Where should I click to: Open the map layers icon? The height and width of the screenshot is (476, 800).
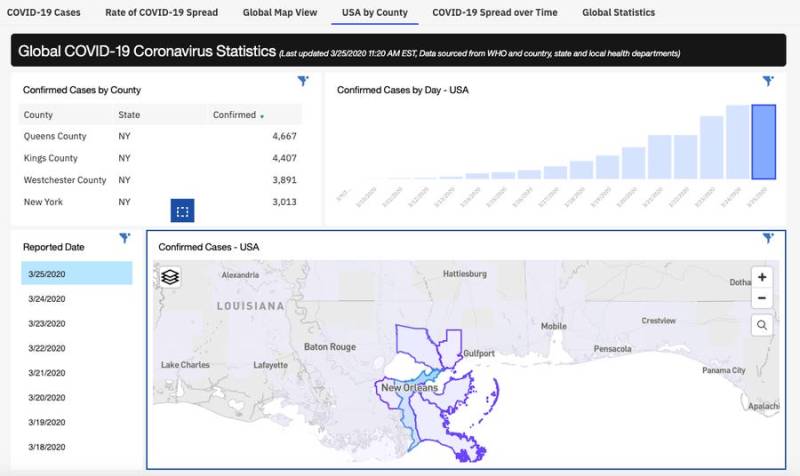click(170, 277)
